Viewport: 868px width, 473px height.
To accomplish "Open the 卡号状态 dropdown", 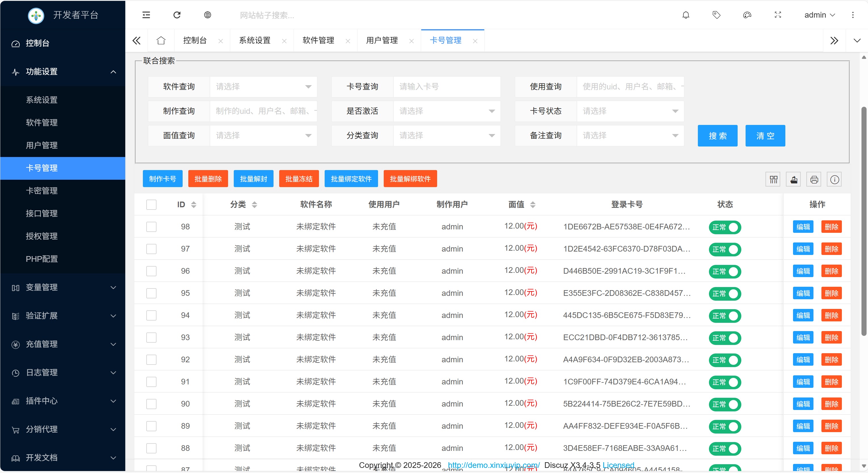I will [x=630, y=111].
